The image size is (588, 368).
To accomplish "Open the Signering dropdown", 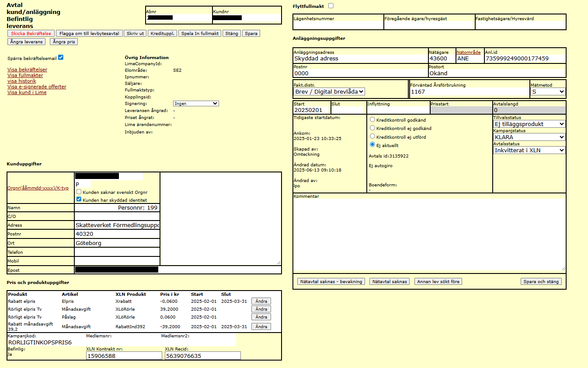I will tap(196, 103).
